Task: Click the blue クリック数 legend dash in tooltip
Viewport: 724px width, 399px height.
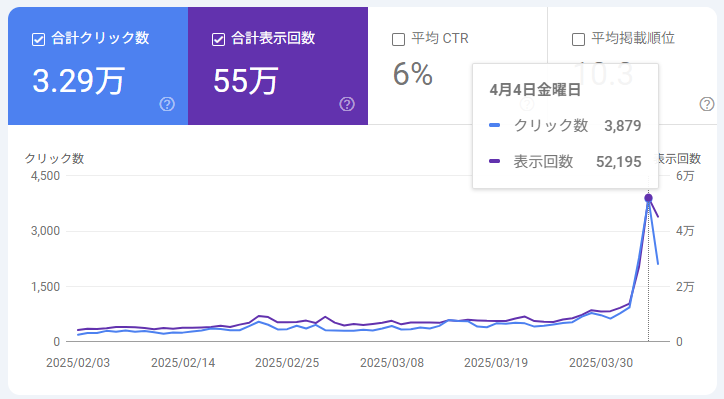Action: 495,125
